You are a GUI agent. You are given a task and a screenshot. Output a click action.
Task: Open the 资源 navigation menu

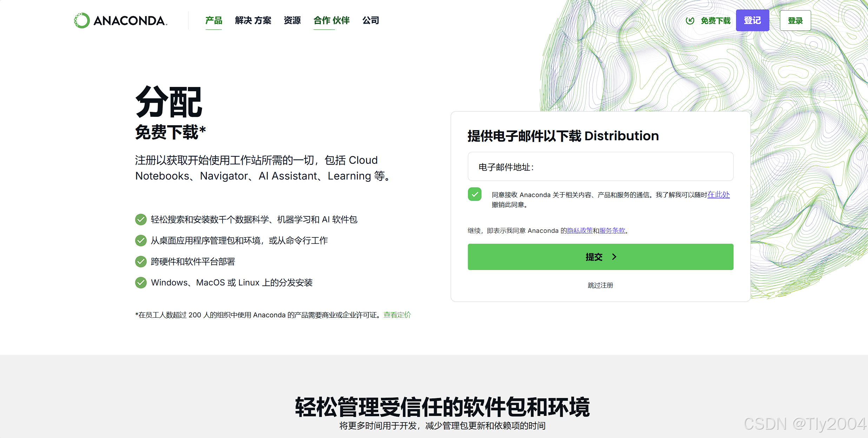point(292,21)
